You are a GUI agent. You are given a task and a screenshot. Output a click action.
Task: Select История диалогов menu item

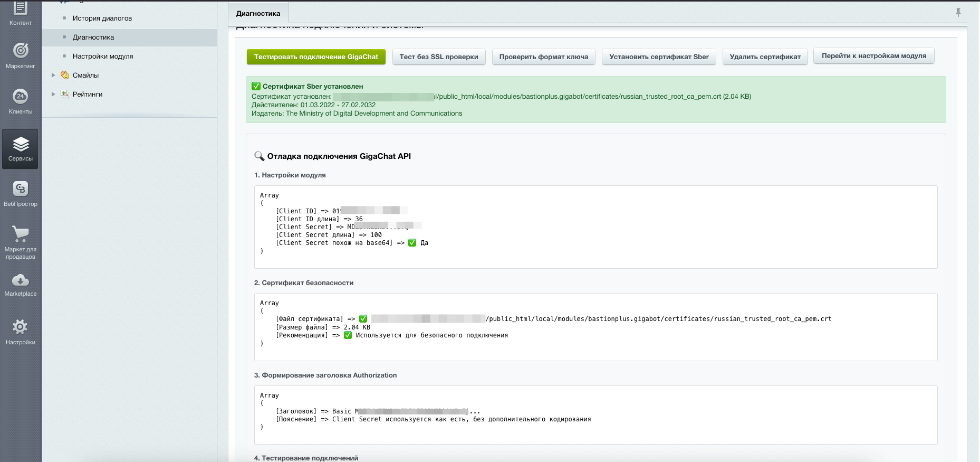click(102, 18)
